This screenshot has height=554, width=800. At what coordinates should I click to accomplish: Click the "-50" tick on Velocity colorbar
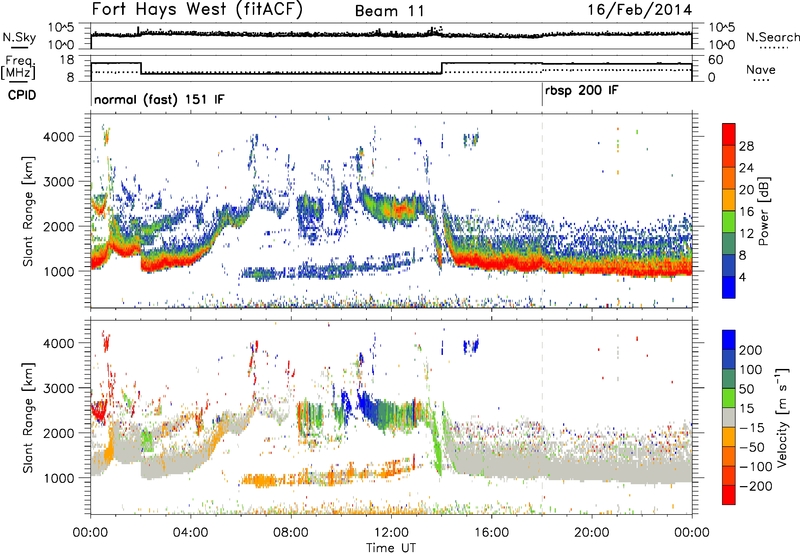click(x=754, y=447)
